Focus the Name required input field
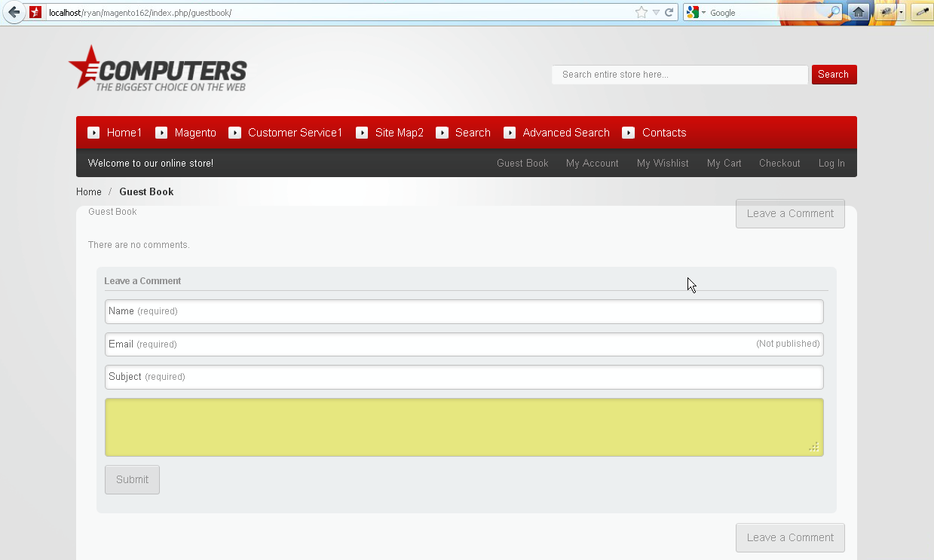 pyautogui.click(x=464, y=311)
